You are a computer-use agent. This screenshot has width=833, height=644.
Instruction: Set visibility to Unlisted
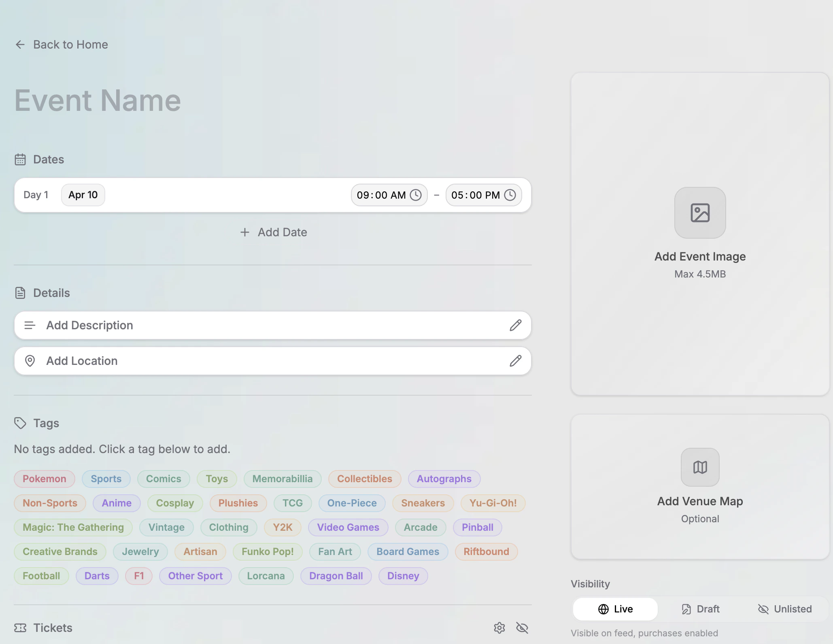point(785,609)
